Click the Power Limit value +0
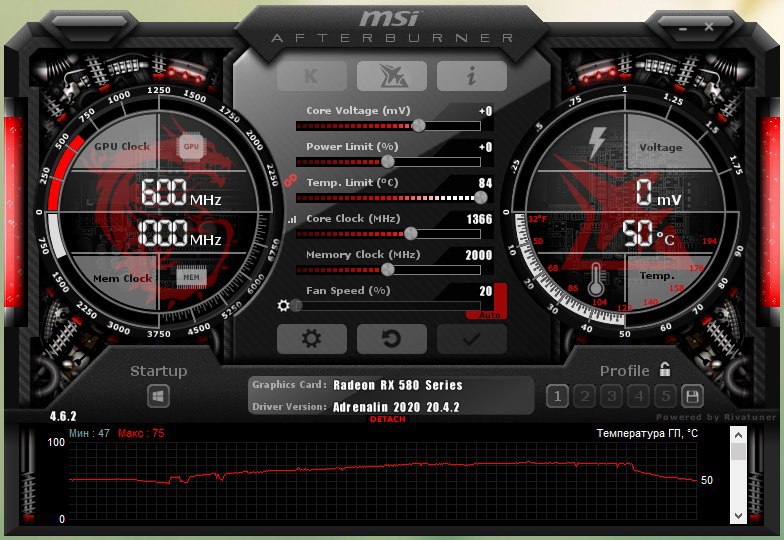784x540 pixels. (x=485, y=147)
